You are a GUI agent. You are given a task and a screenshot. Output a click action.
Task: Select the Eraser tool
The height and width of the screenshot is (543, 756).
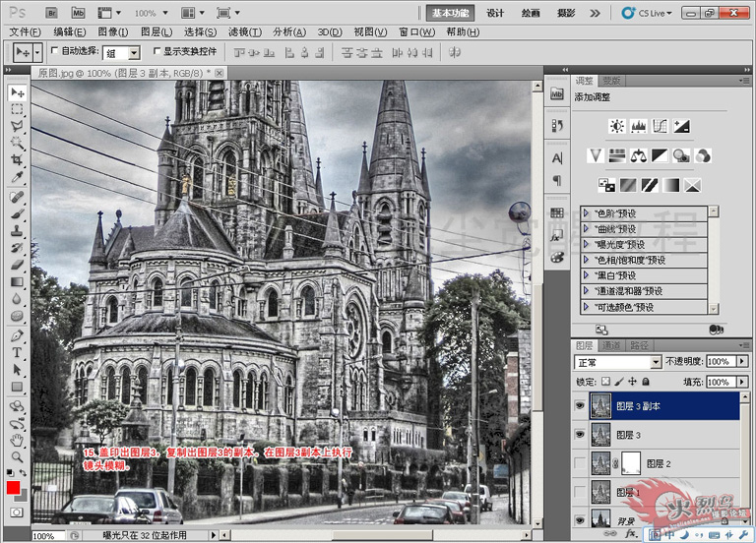coord(18,265)
